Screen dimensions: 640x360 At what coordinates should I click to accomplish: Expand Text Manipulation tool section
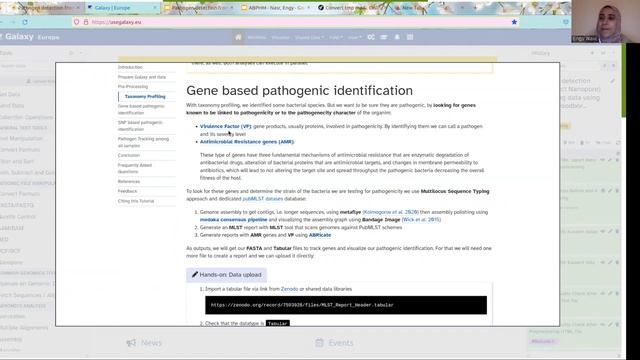[x=22, y=138]
